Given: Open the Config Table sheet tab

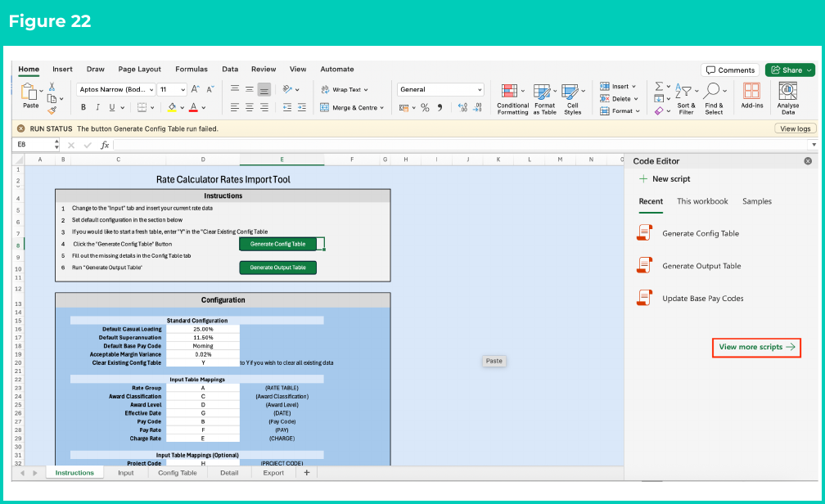Looking at the screenshot, I should tap(178, 473).
